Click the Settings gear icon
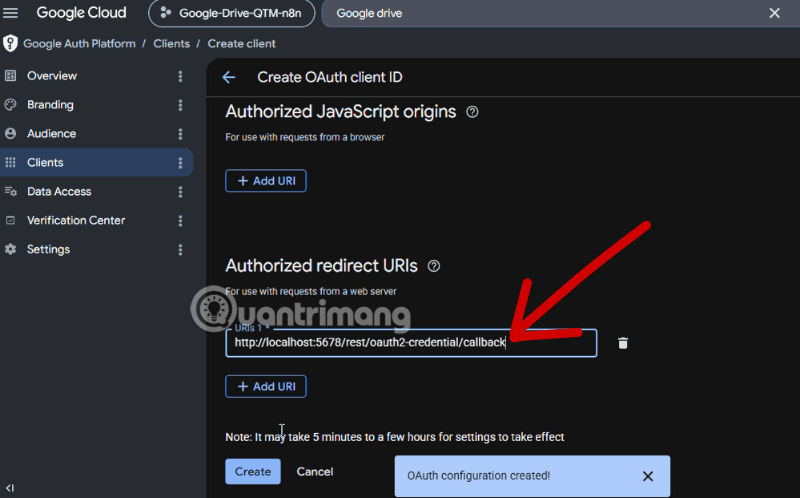The image size is (800, 498). [10, 250]
